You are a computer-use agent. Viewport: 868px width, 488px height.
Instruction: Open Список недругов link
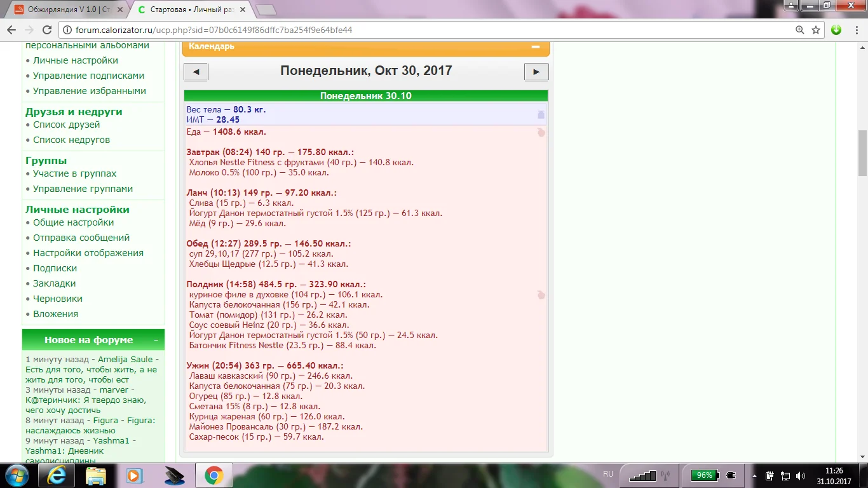tap(72, 140)
